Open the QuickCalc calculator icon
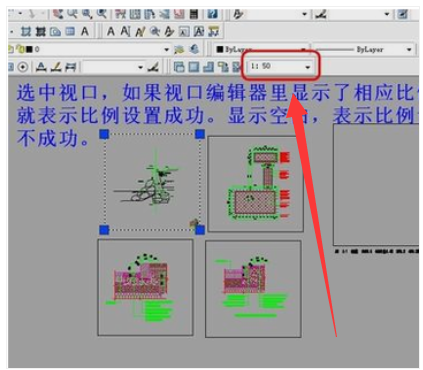Viewport: 423px width, 370px height. (x=194, y=14)
